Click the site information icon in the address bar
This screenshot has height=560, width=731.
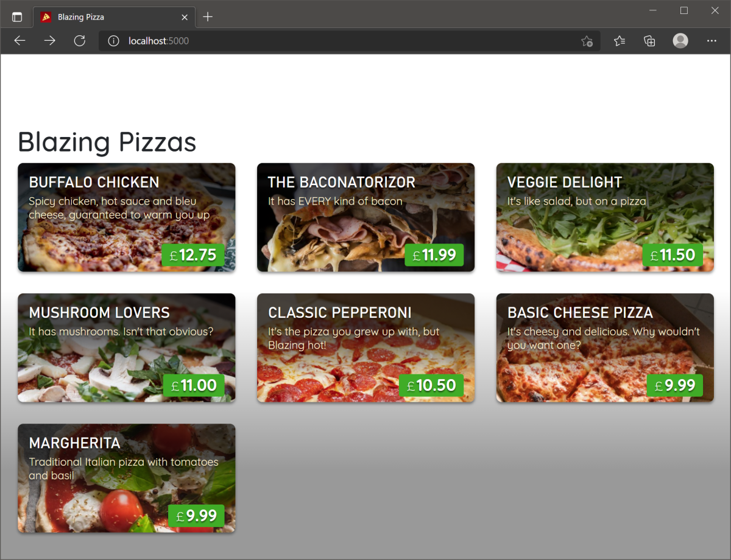113,41
